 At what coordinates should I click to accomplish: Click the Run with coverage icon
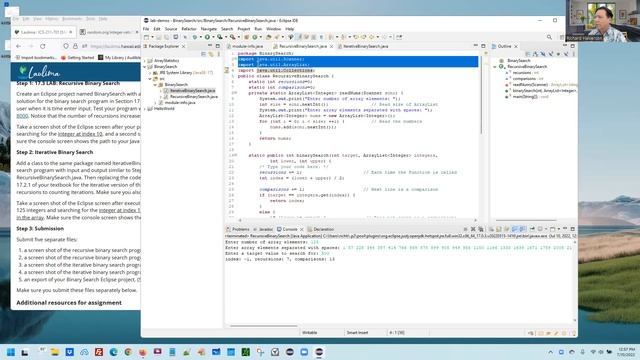pyautogui.click(x=220, y=37)
